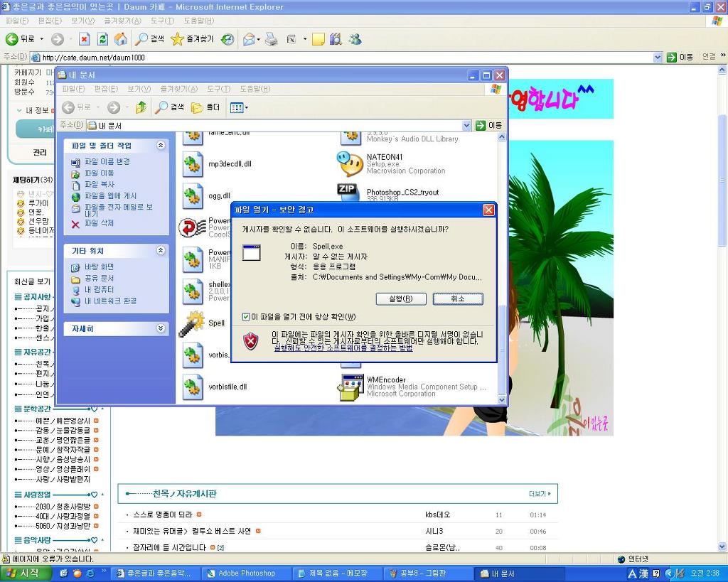Click Delete file (파일 삭제) red X icon

pos(75,224)
